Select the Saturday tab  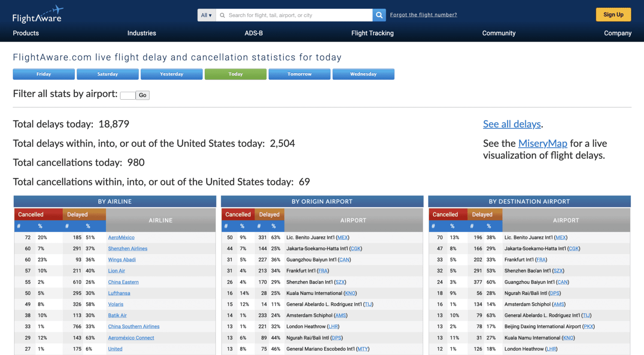108,74
